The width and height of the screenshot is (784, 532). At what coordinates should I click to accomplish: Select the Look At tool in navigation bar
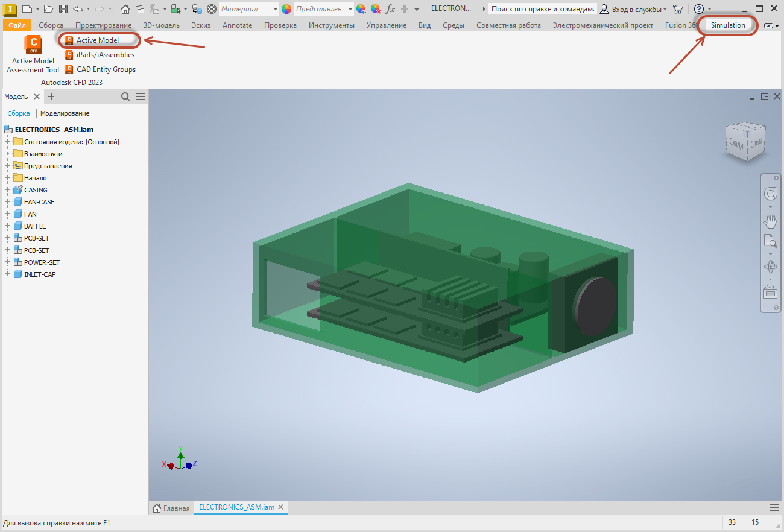pyautogui.click(x=770, y=293)
